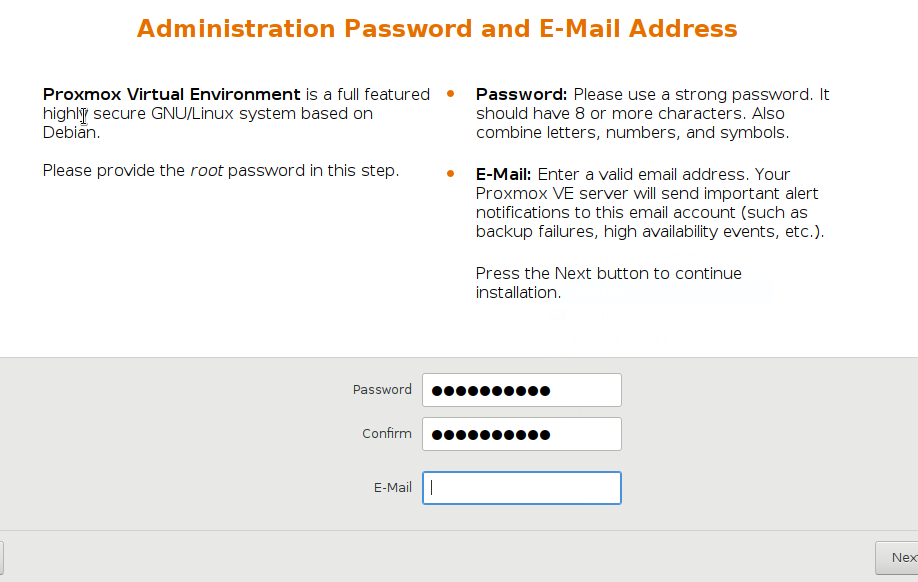Click the Password field label
918x582 pixels.
(382, 390)
